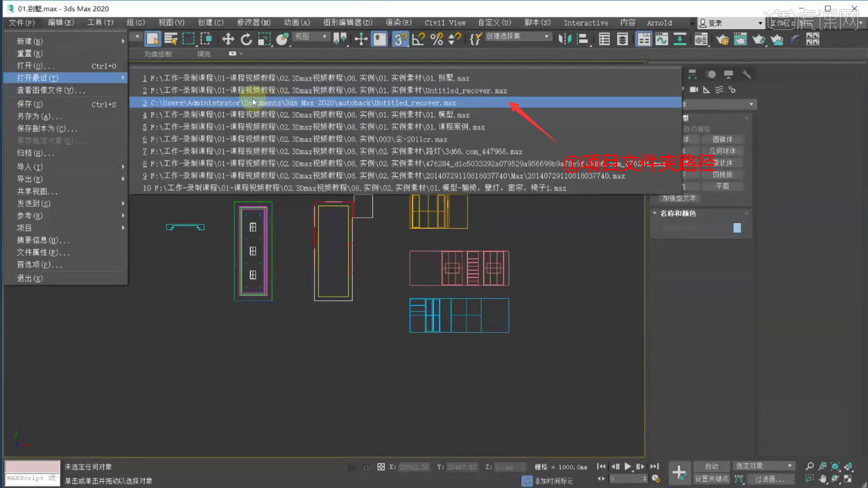
Task: Open 文件(F) menu
Action: pyautogui.click(x=22, y=23)
